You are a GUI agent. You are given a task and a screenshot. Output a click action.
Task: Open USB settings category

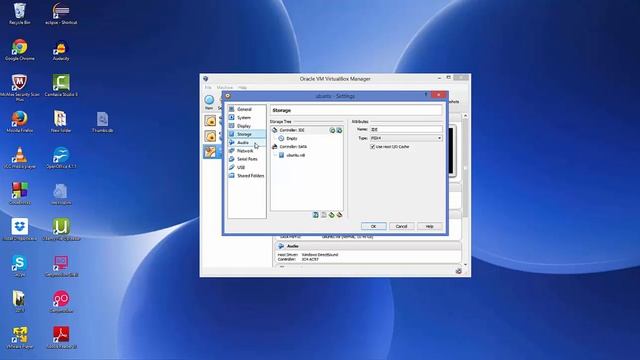click(x=247, y=167)
